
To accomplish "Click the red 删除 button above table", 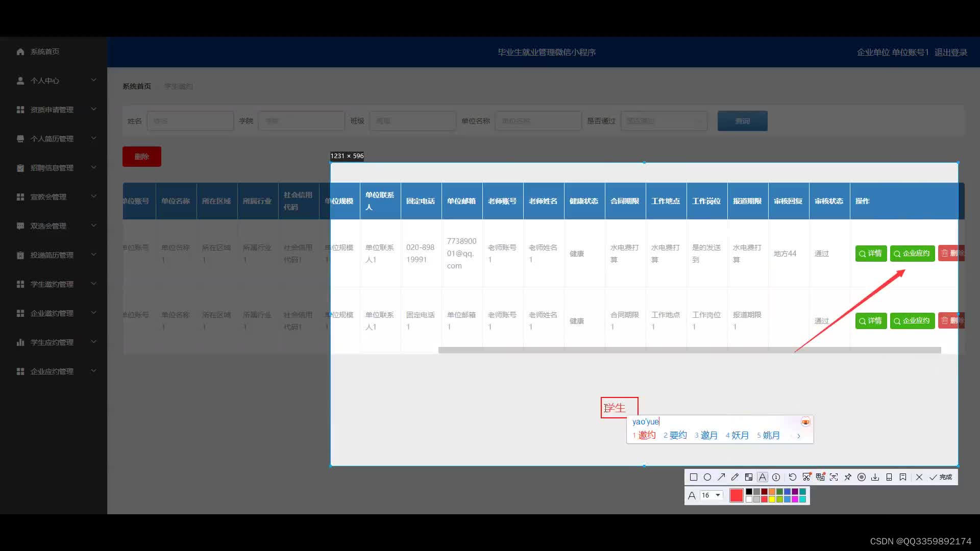I will [142, 157].
